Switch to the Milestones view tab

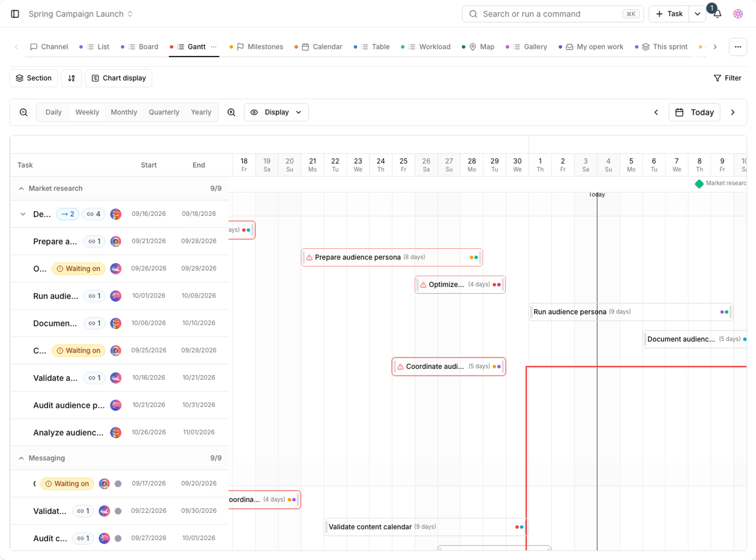tap(257, 47)
